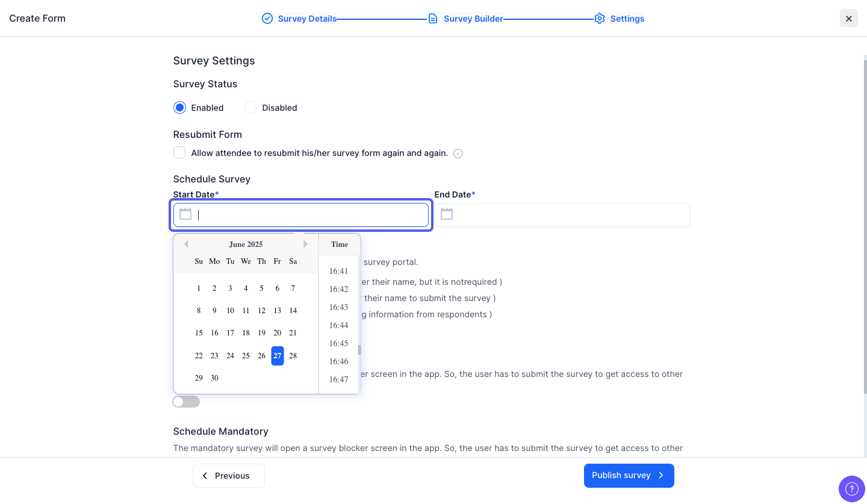
Task: Select time 16:43
Action: coord(339,307)
